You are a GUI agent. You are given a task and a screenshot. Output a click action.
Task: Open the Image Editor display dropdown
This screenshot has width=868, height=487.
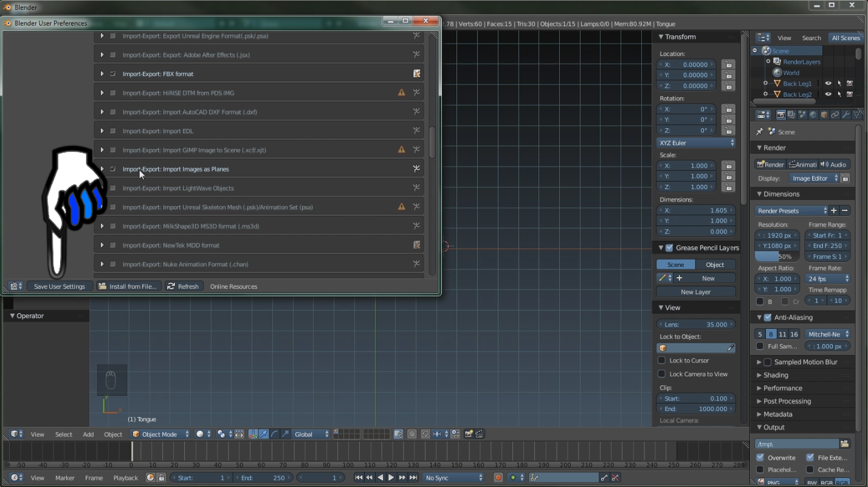click(815, 178)
